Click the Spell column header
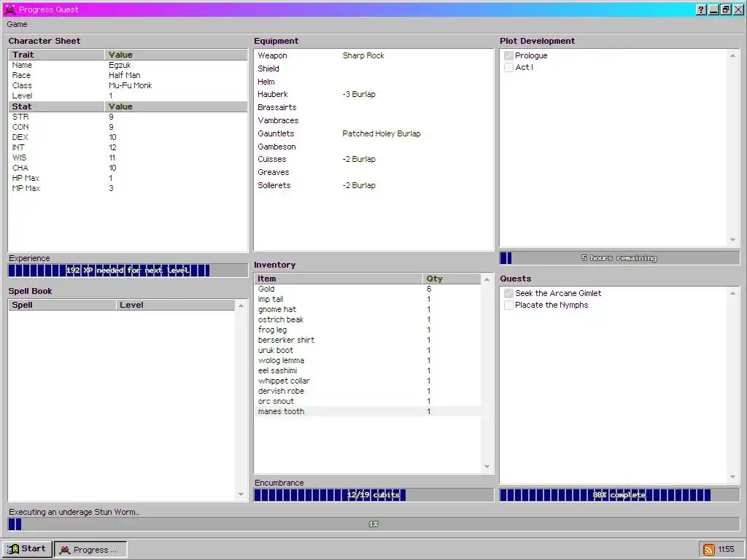This screenshot has height=560, width=747. [x=62, y=306]
